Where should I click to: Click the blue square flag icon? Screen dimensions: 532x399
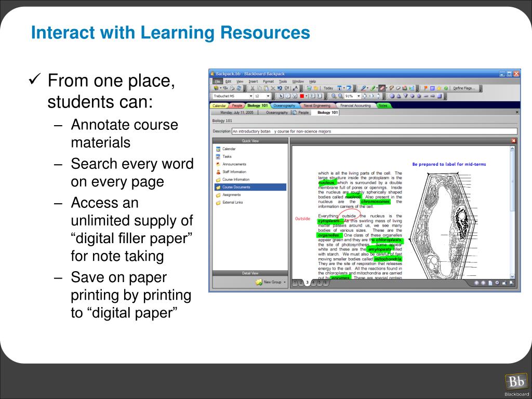[433, 88]
